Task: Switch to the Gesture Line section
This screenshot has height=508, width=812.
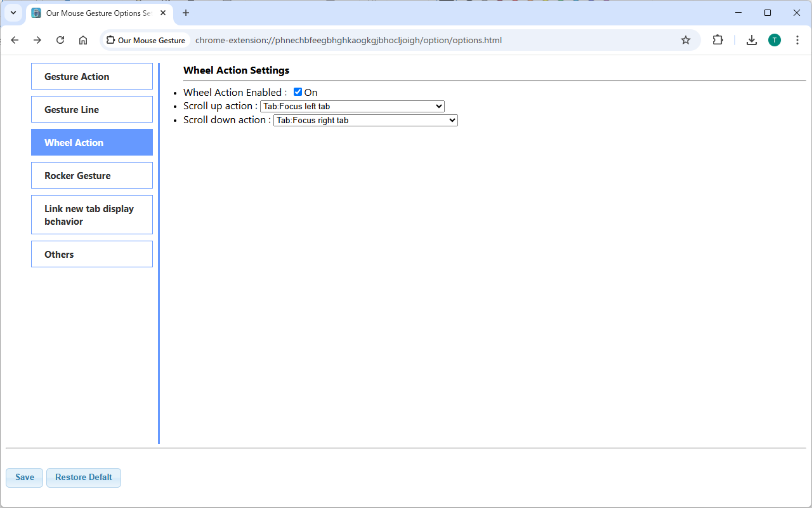Action: (92, 109)
